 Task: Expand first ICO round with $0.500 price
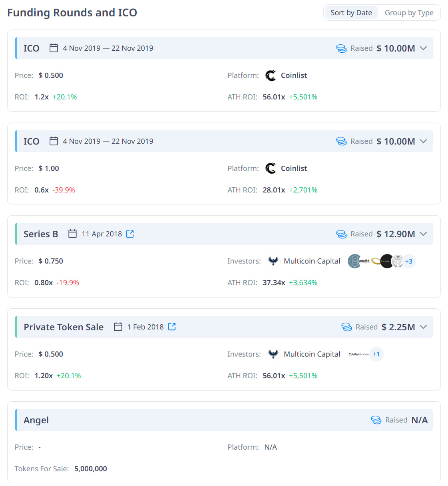pos(424,48)
